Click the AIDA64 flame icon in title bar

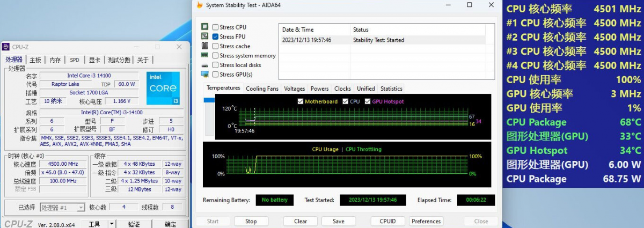point(200,5)
